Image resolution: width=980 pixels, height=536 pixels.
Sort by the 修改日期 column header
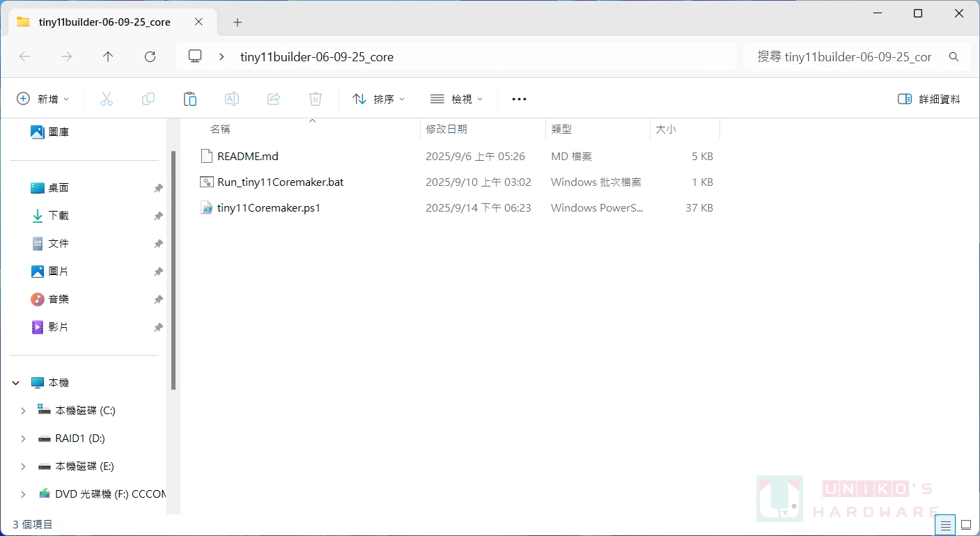pyautogui.click(x=446, y=129)
